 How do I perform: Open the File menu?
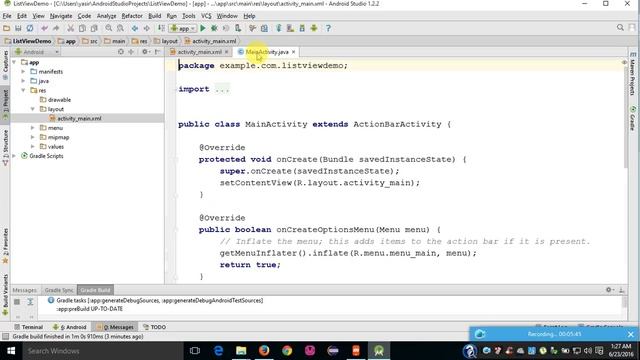click(7, 16)
